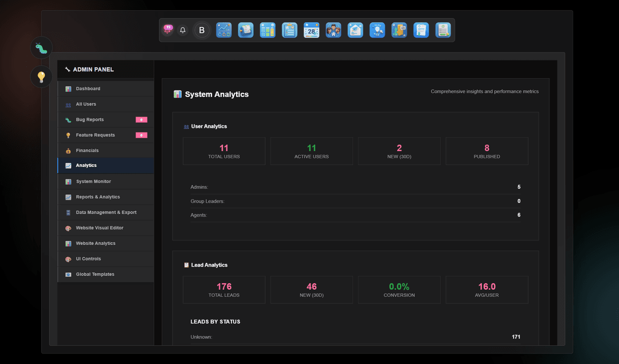Open the kanban board icon in the toolbar
This screenshot has width=619, height=364.
pos(268,30)
